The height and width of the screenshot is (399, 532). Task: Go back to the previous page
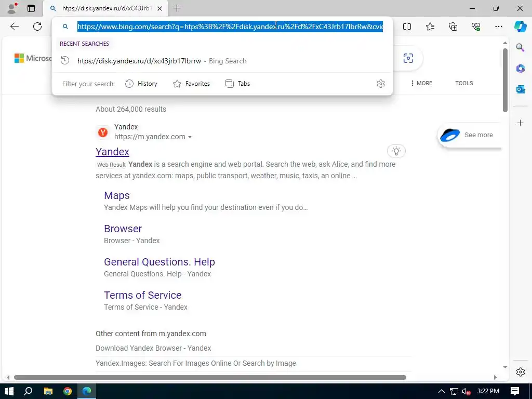coord(15,26)
